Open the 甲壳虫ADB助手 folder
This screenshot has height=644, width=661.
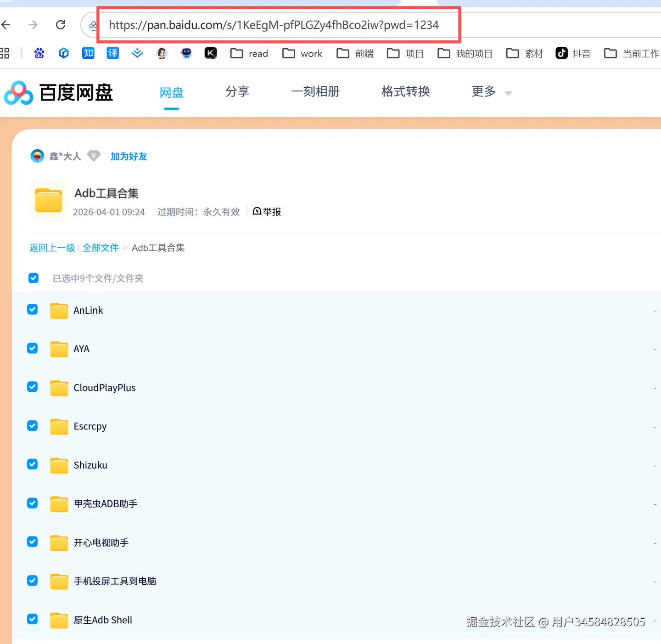point(106,504)
